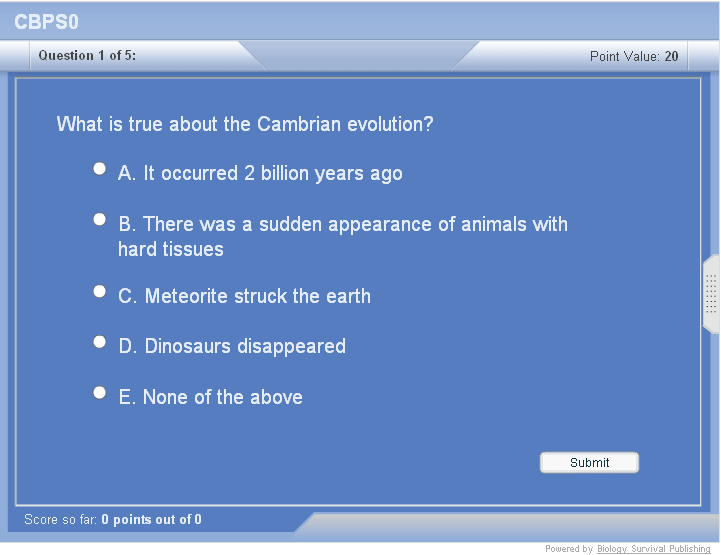Screen dimensions: 721x555
Task: Submit the quiz answer
Action: (589, 462)
